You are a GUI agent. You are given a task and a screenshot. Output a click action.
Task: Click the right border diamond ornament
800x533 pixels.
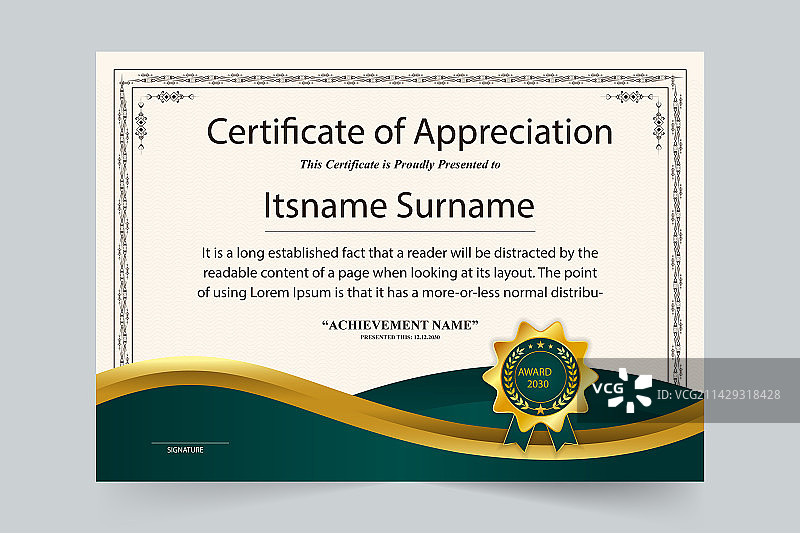658,128
